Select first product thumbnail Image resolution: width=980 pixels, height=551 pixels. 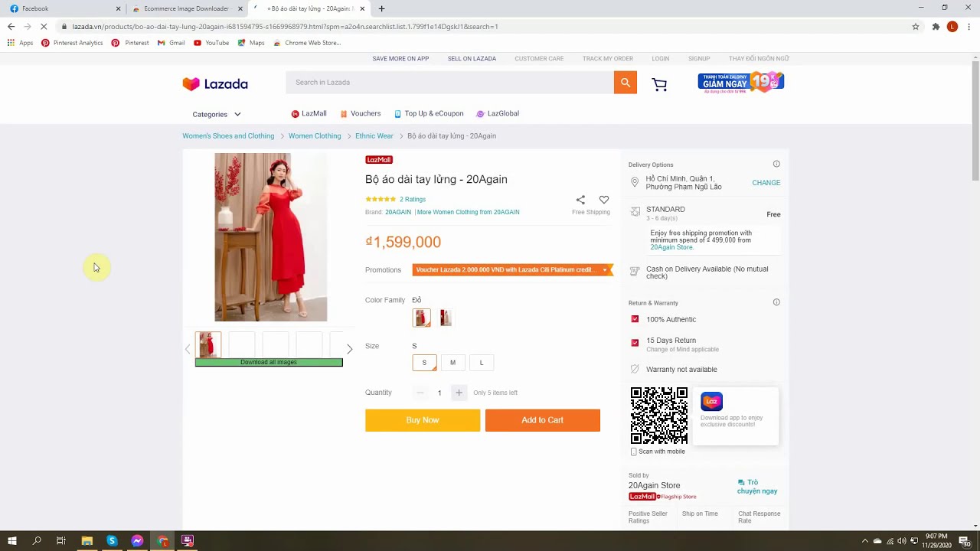208,344
